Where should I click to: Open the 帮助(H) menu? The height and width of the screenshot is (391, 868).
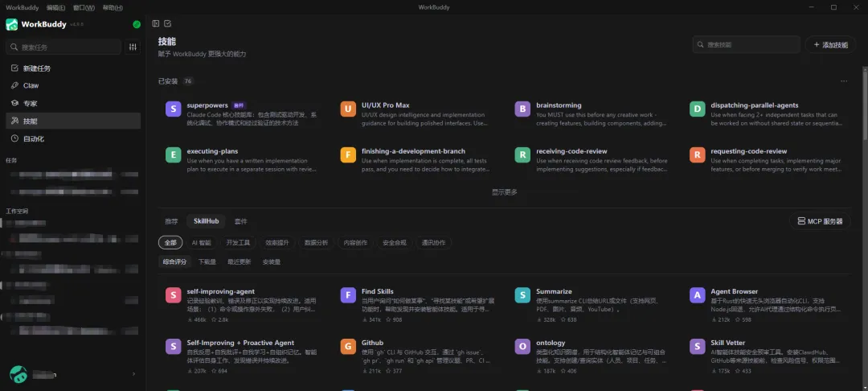(113, 7)
